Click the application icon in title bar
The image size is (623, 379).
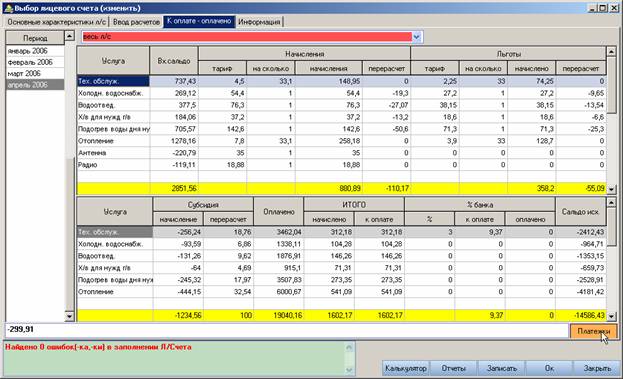coord(8,8)
